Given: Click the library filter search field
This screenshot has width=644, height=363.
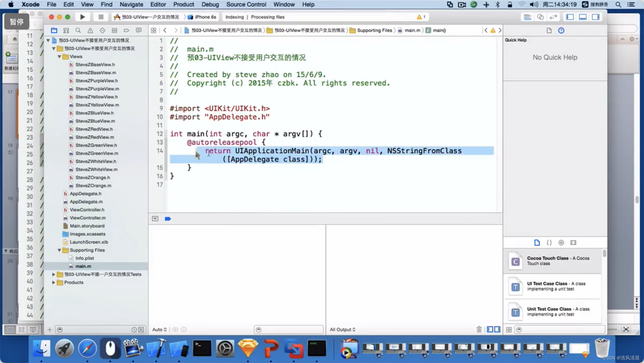Looking at the screenshot, I should 560,329.
